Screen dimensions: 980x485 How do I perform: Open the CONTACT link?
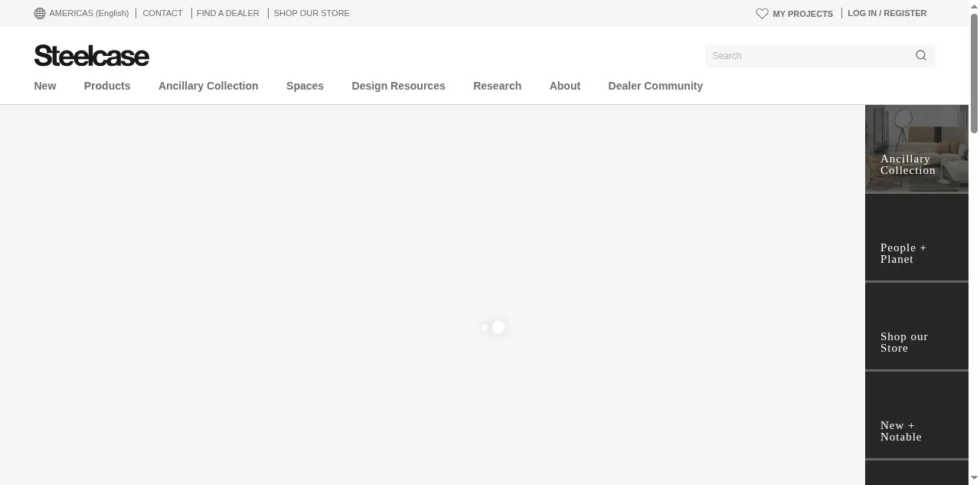(x=162, y=13)
